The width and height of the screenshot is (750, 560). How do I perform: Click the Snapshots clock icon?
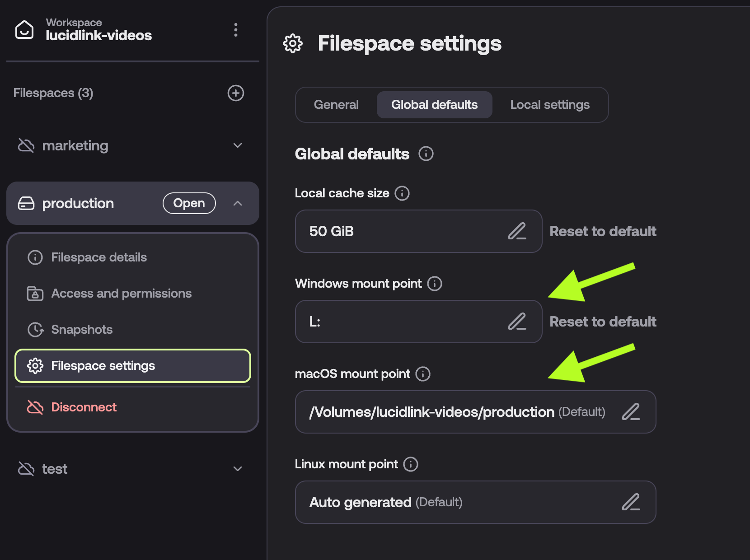35,330
